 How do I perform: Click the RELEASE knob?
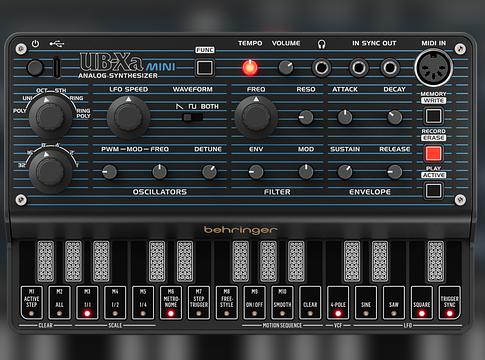coord(395,172)
